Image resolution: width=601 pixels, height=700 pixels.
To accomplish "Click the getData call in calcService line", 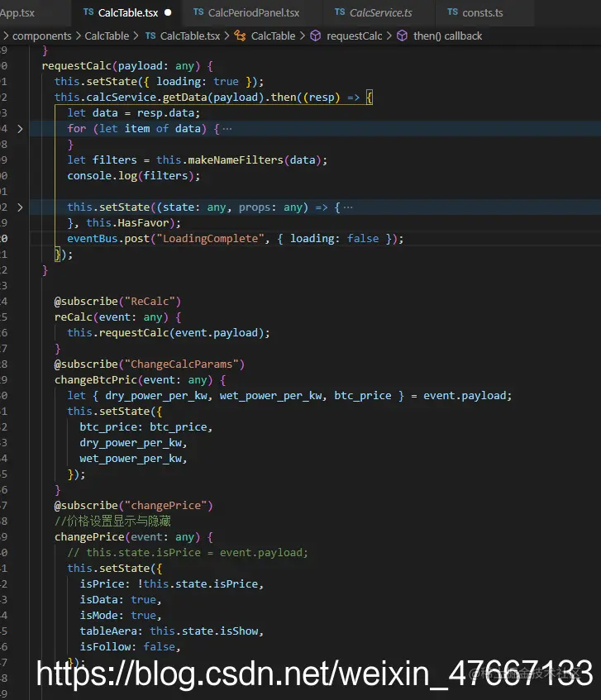I will 184,98.
